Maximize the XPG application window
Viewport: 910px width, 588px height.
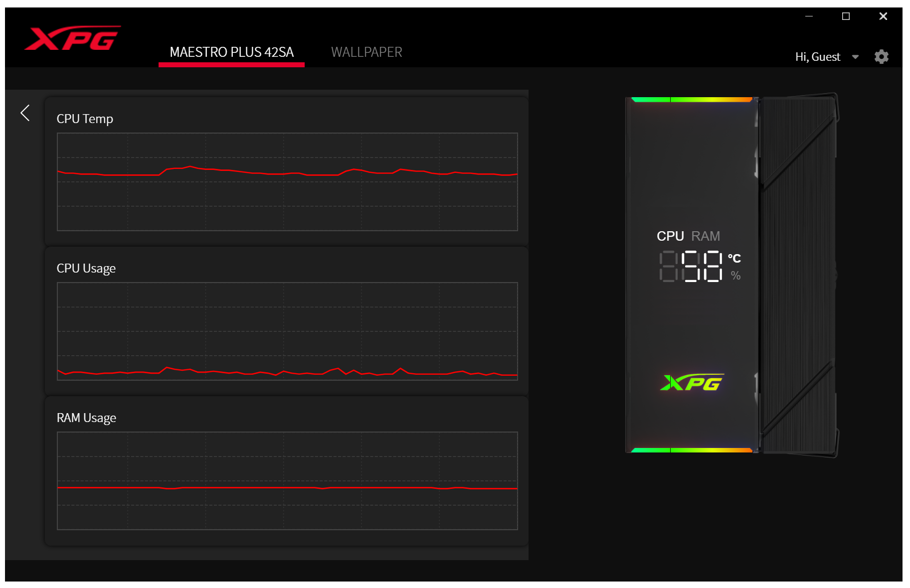pyautogui.click(x=846, y=16)
